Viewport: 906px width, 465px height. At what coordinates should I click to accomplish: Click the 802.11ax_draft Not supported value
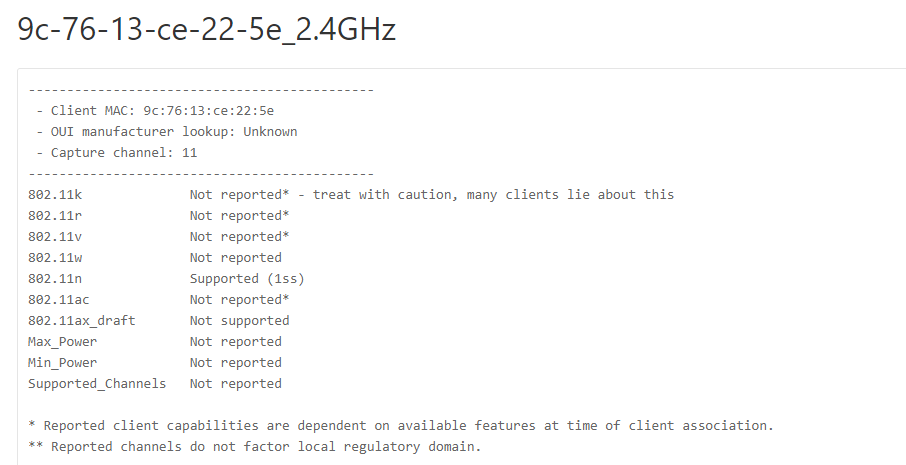(239, 321)
